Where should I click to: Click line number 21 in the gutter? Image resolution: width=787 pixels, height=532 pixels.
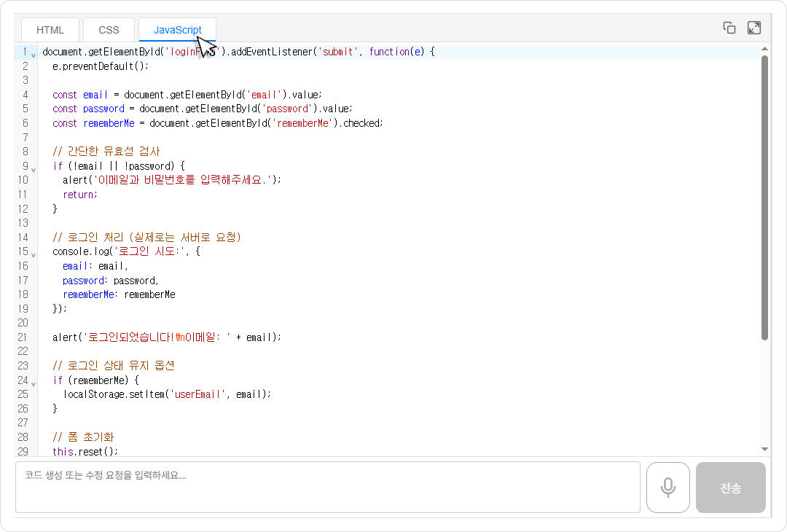(x=23, y=337)
